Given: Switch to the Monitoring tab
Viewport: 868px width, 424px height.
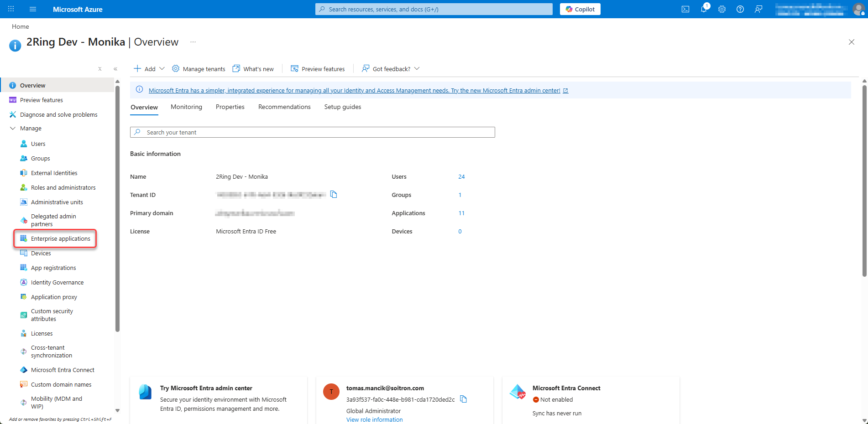Looking at the screenshot, I should tap(186, 107).
